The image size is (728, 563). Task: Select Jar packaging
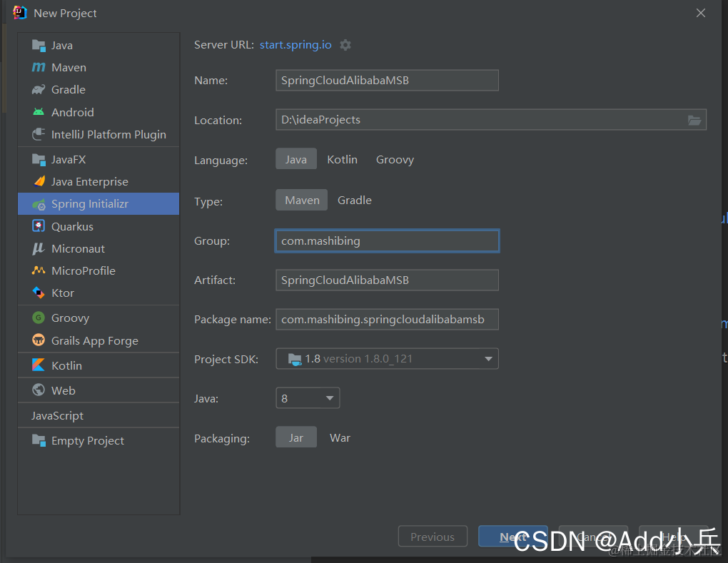(x=296, y=437)
